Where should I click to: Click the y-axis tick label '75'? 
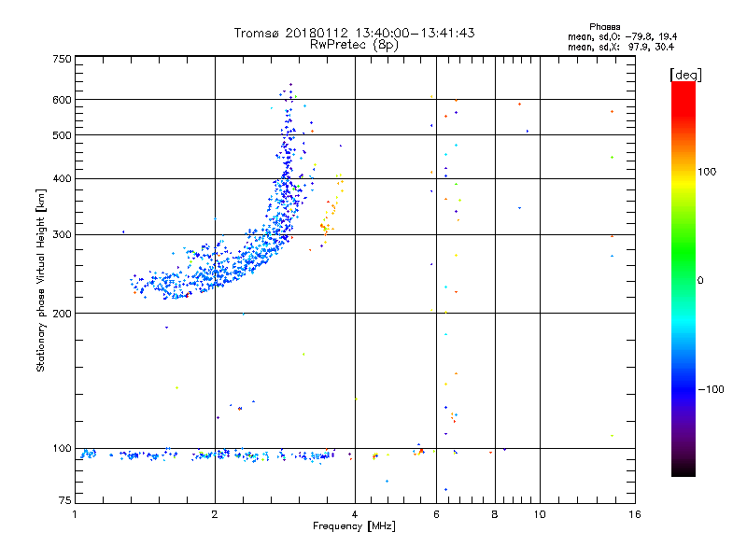point(65,500)
